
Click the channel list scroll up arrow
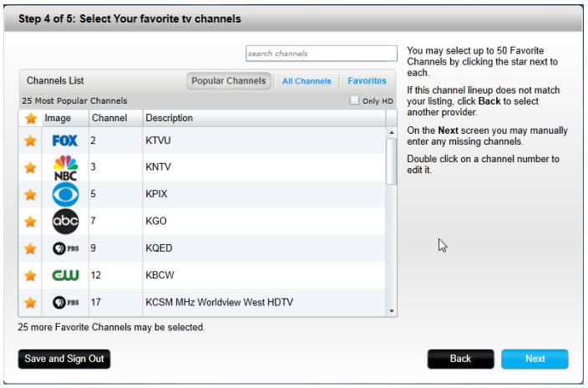click(x=392, y=132)
